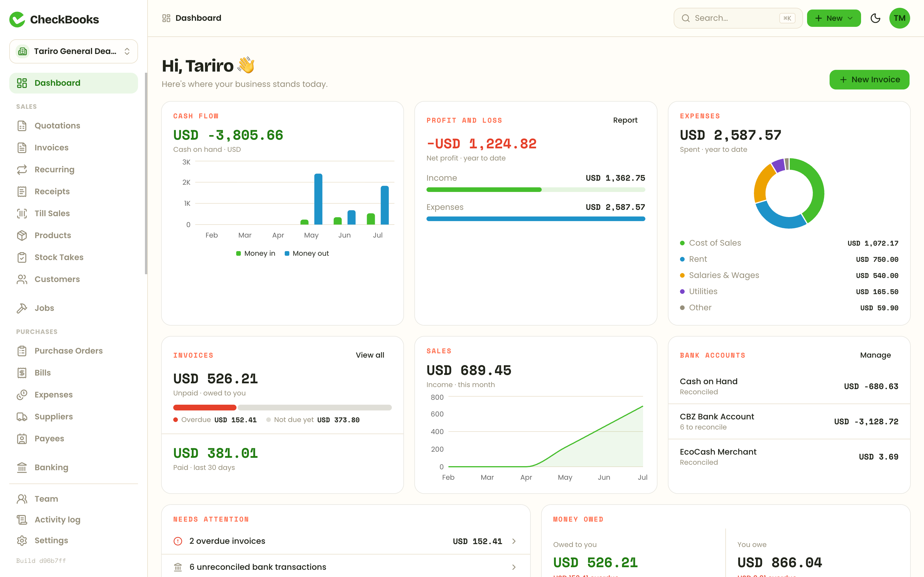Click the Other expense row
The image size is (924, 577).
click(789, 308)
